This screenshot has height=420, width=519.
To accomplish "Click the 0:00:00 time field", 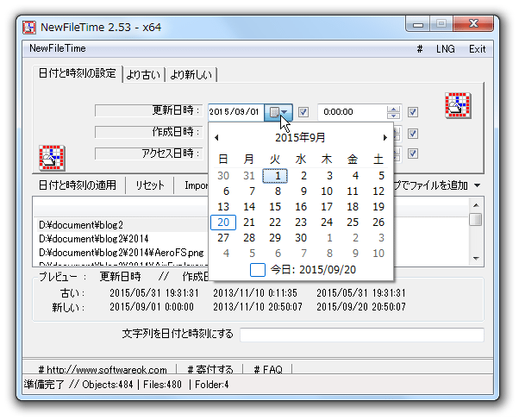I will (353, 112).
